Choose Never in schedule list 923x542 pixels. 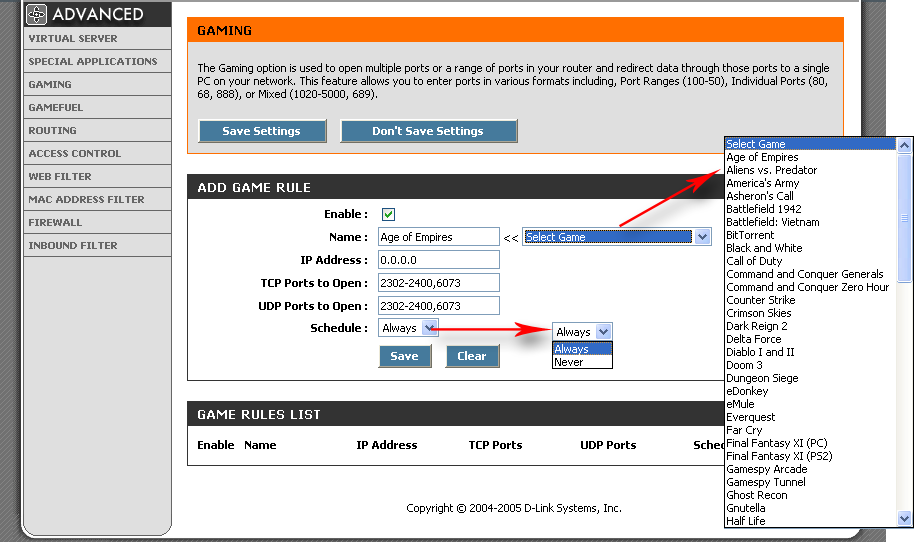pyautogui.click(x=582, y=363)
